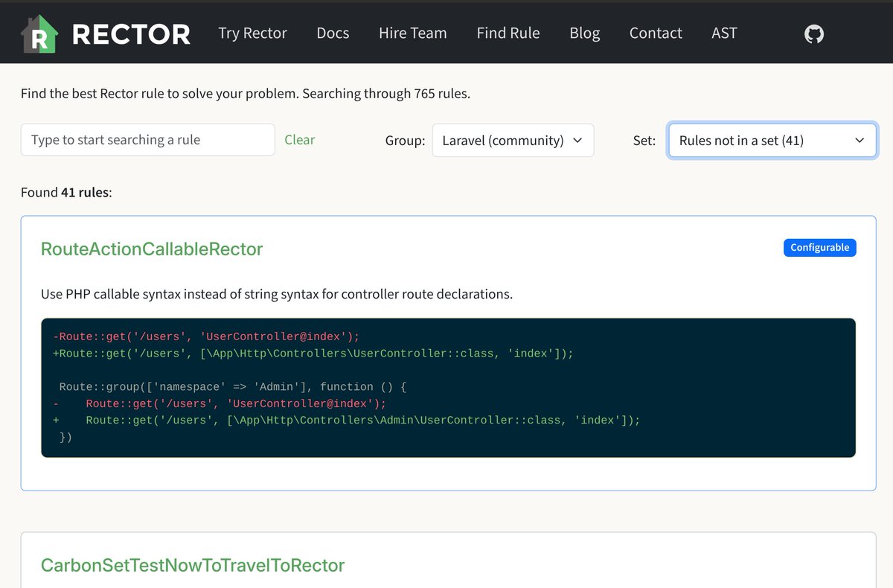Focus the rule search input field
The image size is (893, 588).
click(148, 140)
